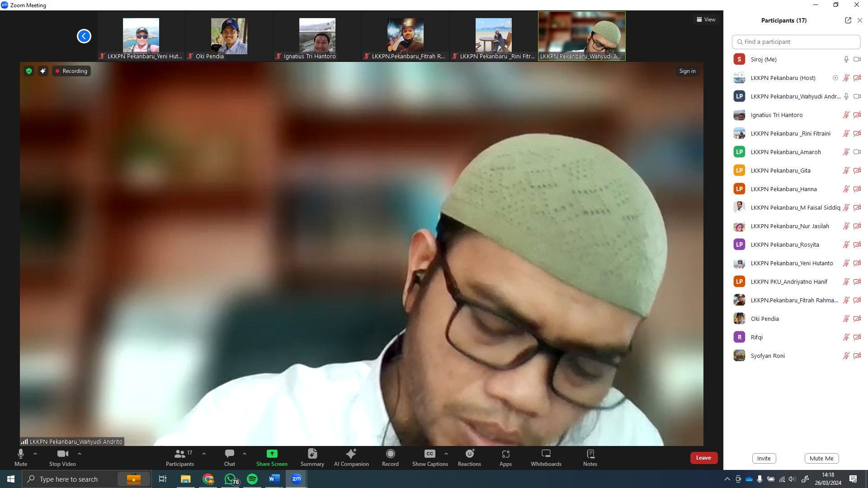Click in Find a participant search field
The image size is (868, 488).
pyautogui.click(x=796, y=42)
